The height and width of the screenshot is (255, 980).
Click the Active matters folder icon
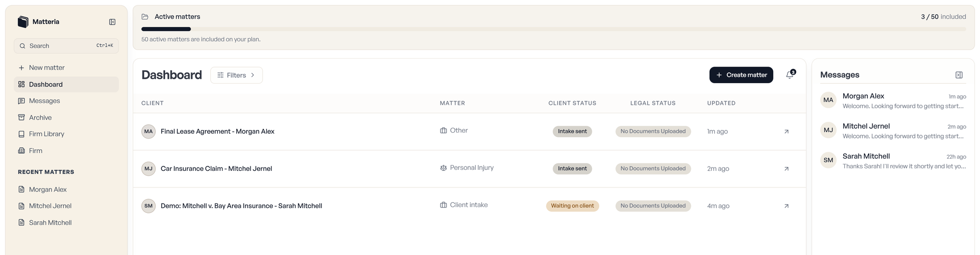coord(145,17)
